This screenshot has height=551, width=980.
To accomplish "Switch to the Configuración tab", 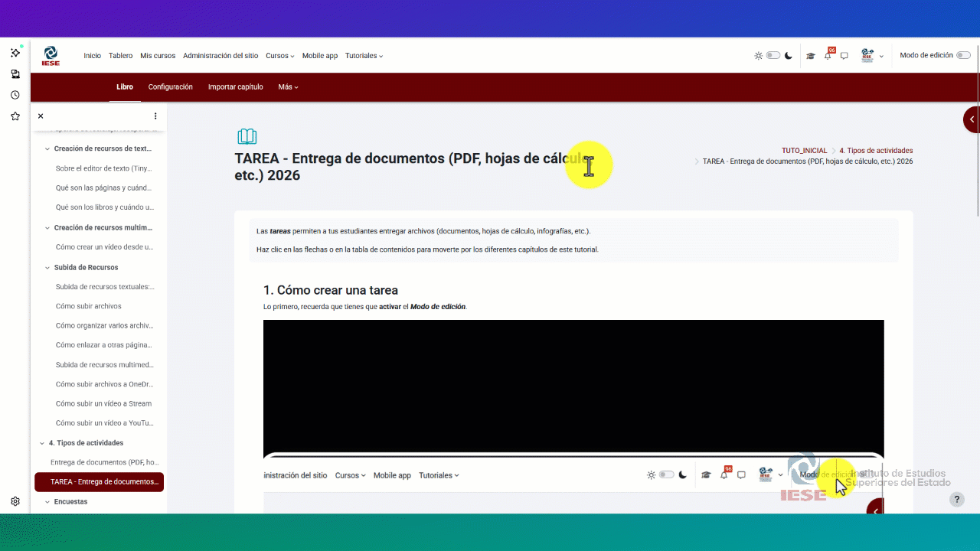I will 170,86.
